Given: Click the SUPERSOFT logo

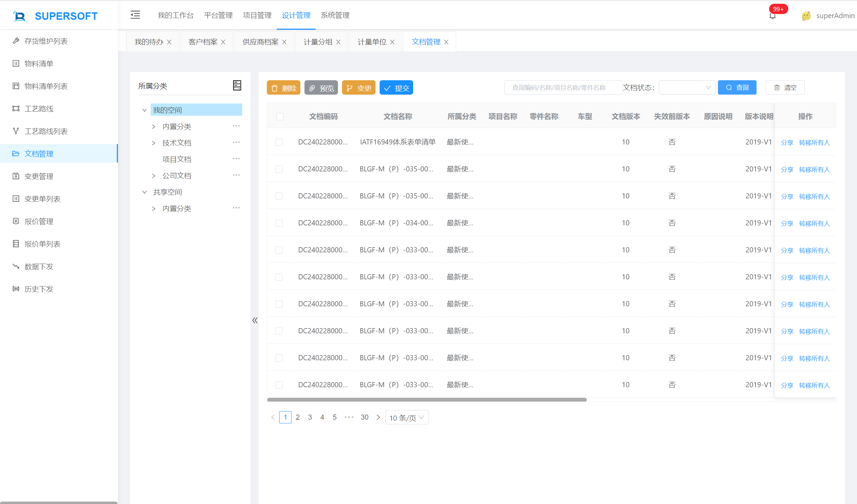Looking at the screenshot, I should [x=55, y=16].
